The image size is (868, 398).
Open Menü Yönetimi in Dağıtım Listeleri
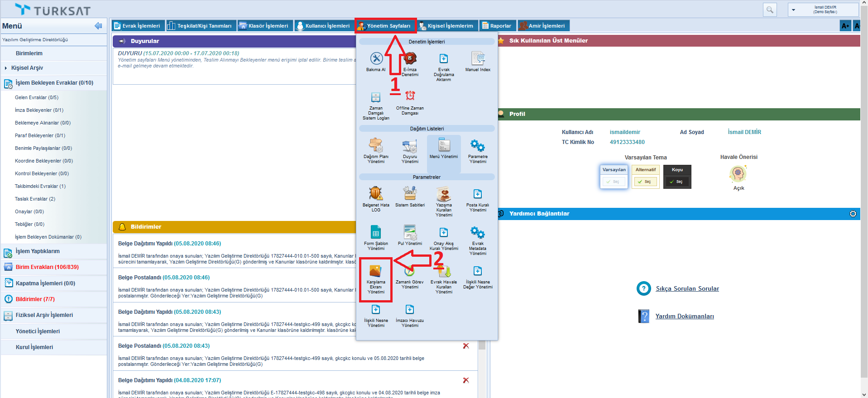point(443,145)
